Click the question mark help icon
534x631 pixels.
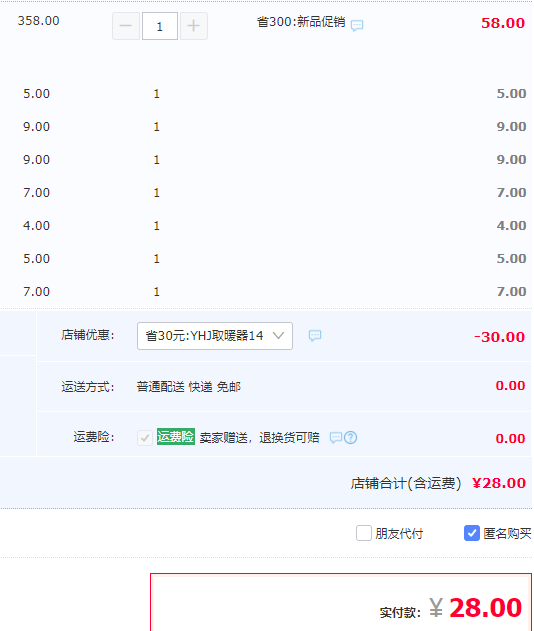(x=351, y=437)
